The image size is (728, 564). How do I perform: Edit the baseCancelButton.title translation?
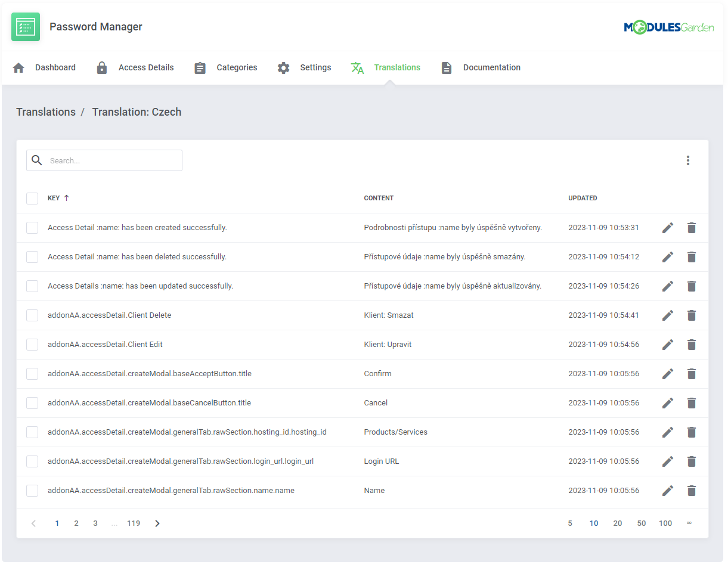pos(668,403)
